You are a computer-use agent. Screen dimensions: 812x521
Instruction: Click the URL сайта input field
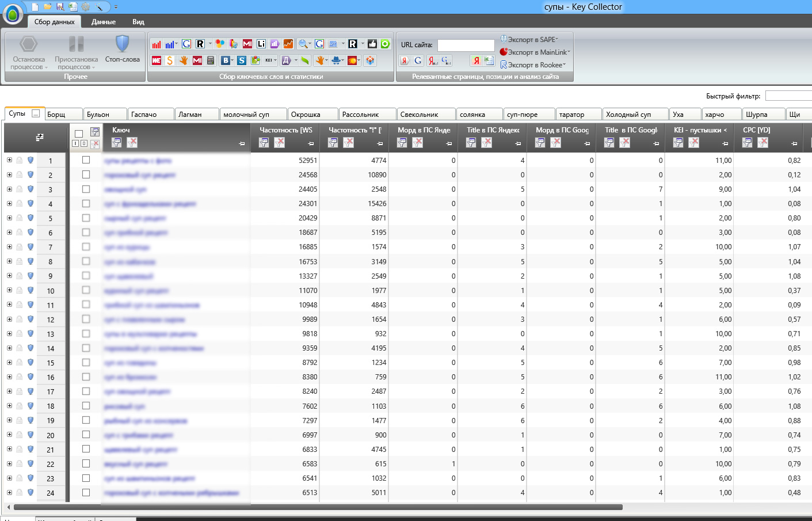(x=466, y=45)
